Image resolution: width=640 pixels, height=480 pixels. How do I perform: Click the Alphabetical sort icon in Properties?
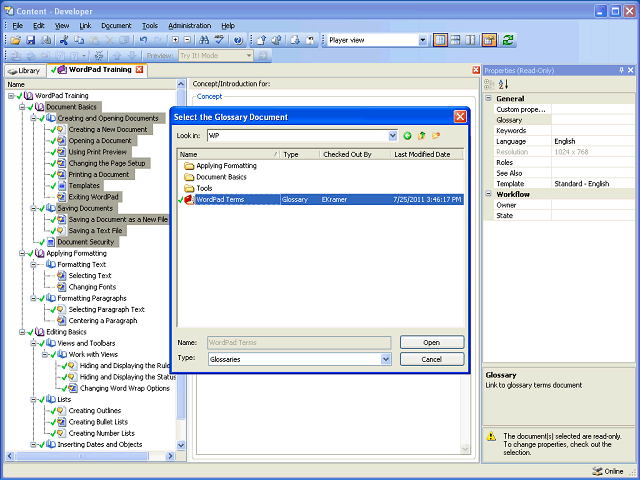click(504, 84)
